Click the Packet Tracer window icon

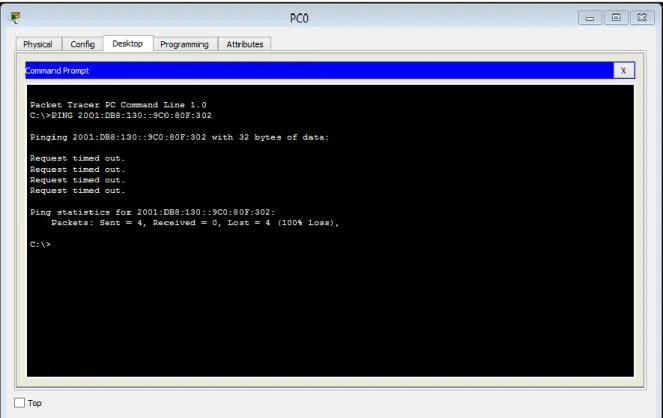(15, 17)
